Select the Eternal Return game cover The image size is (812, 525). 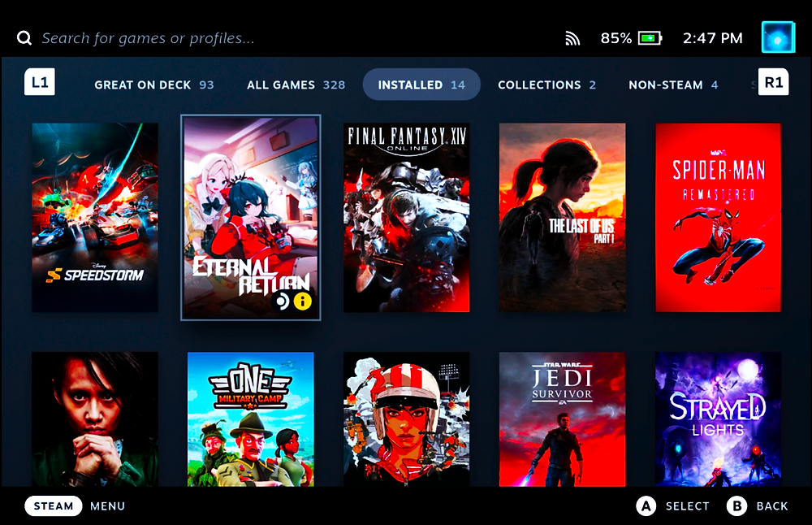pyautogui.click(x=251, y=218)
